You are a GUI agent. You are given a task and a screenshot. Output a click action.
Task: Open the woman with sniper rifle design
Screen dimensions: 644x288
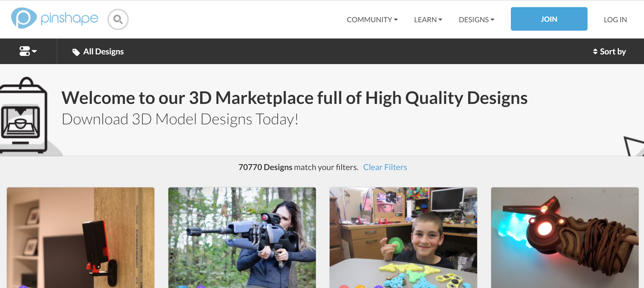pos(242,238)
